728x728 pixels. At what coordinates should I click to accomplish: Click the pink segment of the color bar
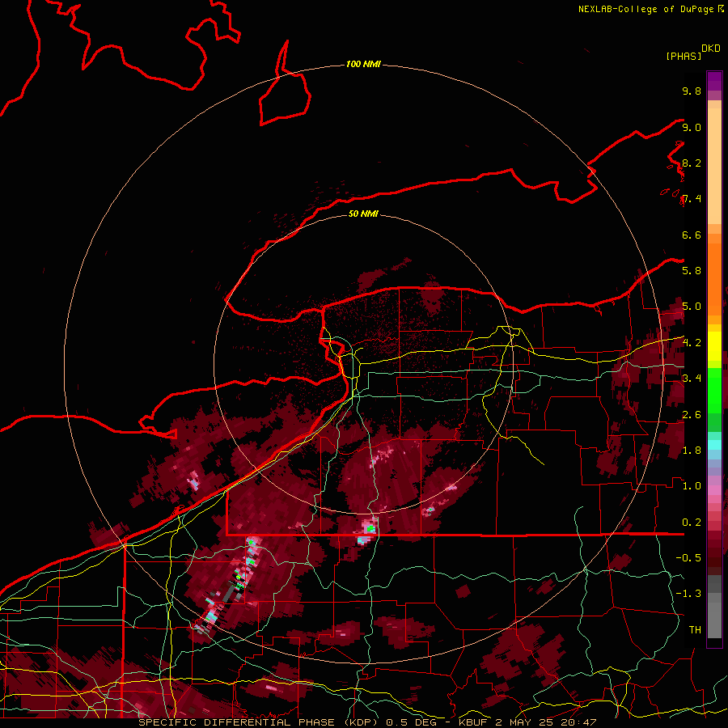(714, 490)
